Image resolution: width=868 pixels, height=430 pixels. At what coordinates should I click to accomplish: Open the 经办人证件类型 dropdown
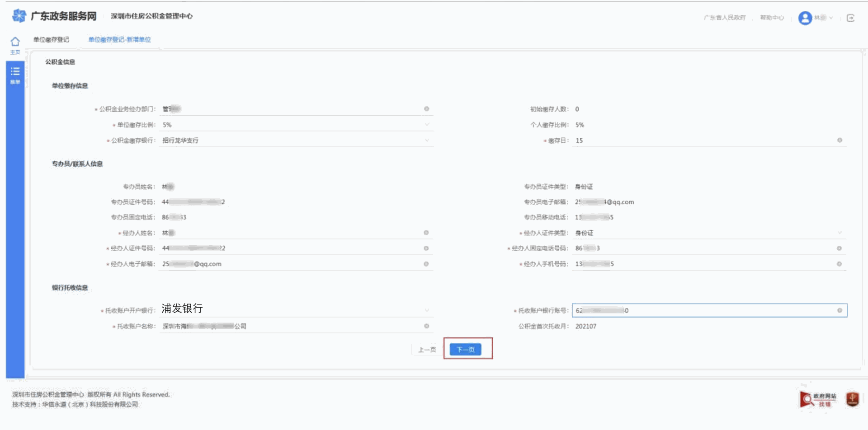[839, 233]
